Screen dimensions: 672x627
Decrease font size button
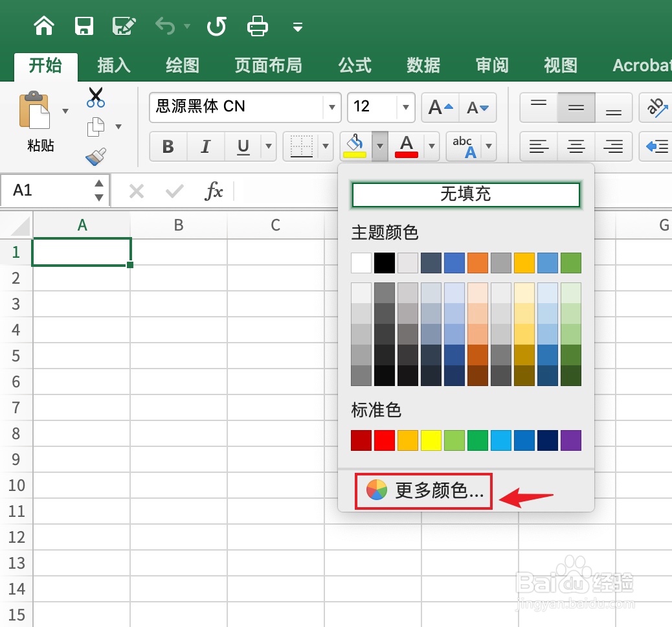click(477, 108)
